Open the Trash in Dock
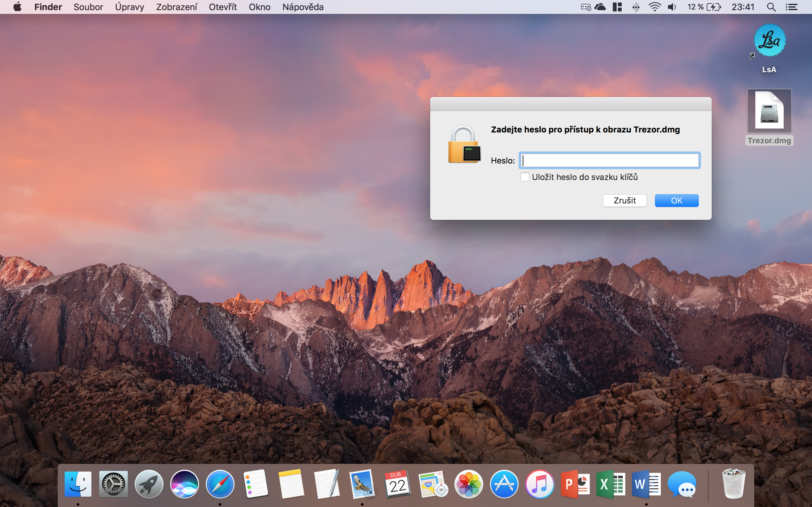This screenshot has height=507, width=812. pyautogui.click(x=733, y=484)
